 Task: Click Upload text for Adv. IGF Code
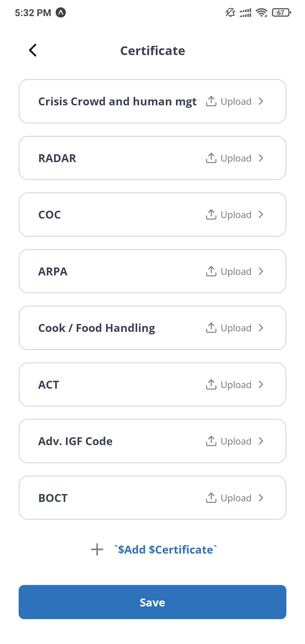pos(236,441)
